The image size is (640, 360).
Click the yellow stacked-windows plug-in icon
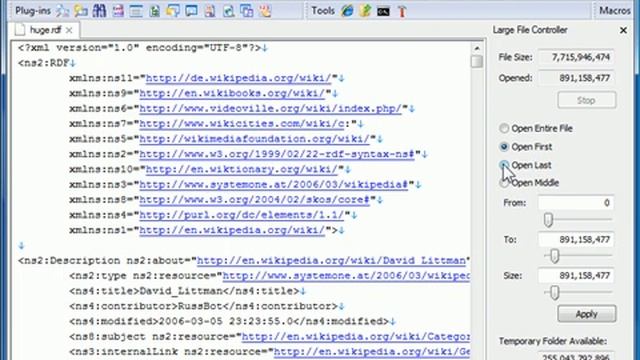(x=173, y=11)
